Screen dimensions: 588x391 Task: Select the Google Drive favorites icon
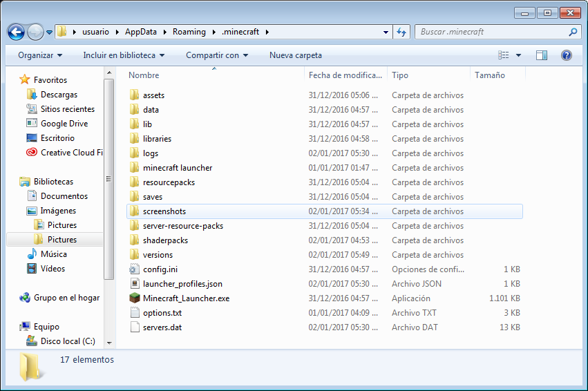click(31, 124)
